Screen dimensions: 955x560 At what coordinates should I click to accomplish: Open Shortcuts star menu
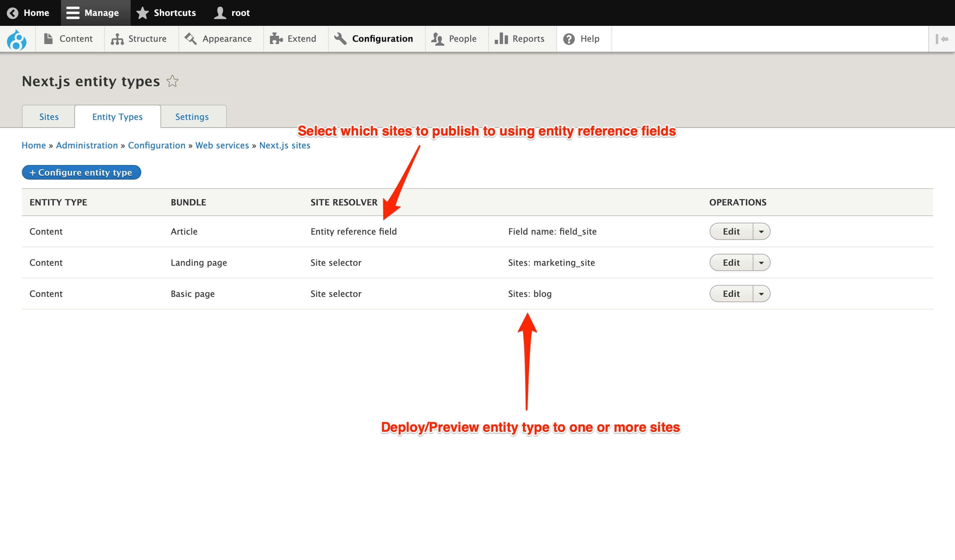pos(166,13)
